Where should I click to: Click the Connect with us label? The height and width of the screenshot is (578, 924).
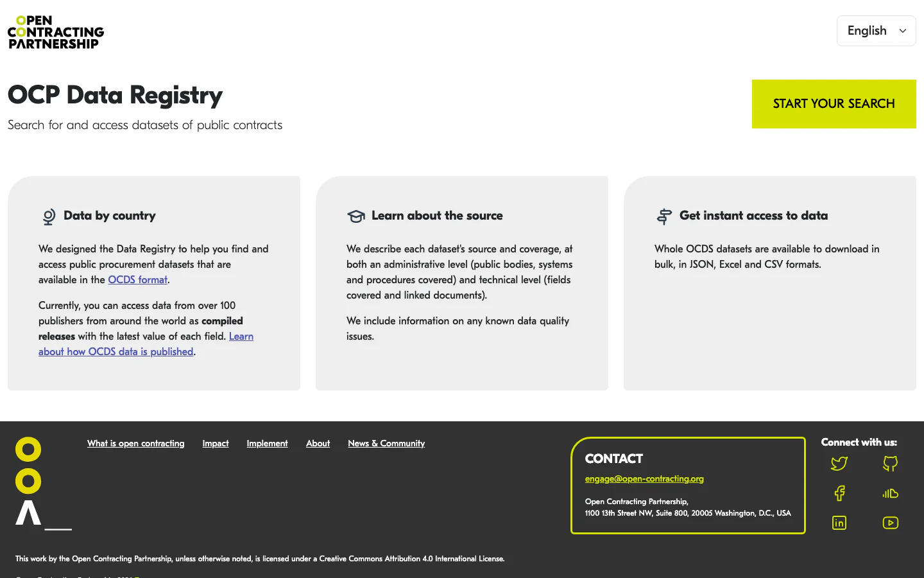pyautogui.click(x=859, y=442)
